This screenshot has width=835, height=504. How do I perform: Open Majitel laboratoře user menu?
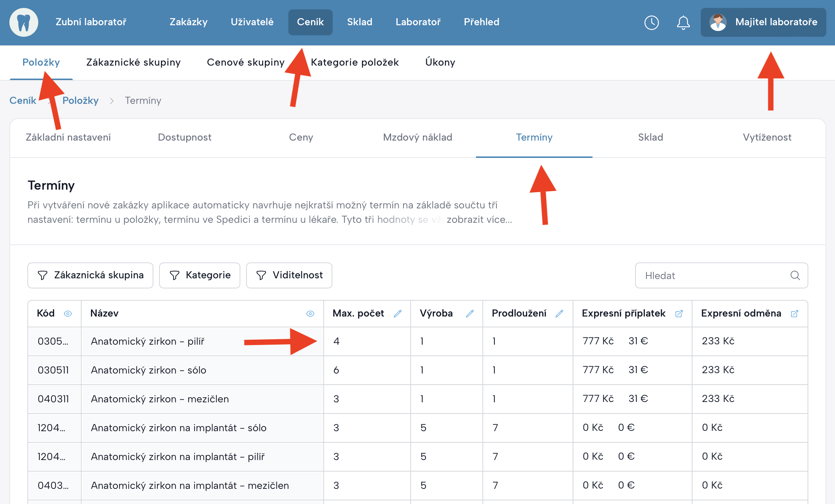763,22
